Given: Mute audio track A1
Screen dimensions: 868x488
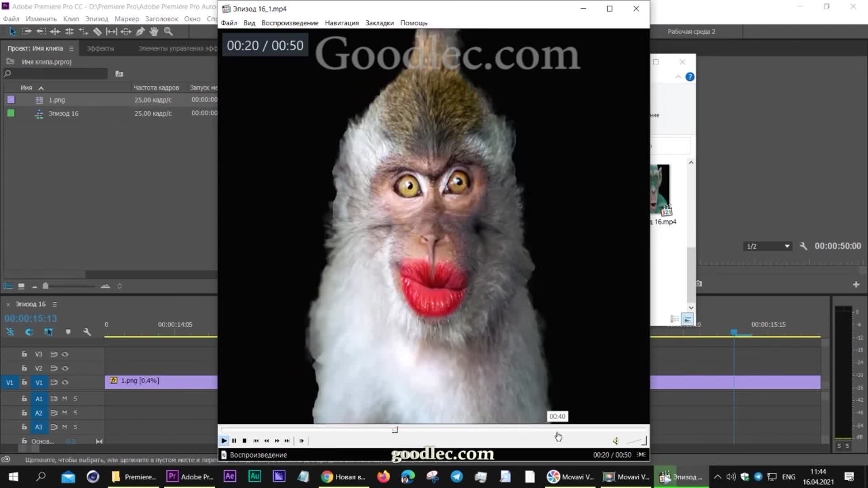Looking at the screenshot, I should point(65,399).
